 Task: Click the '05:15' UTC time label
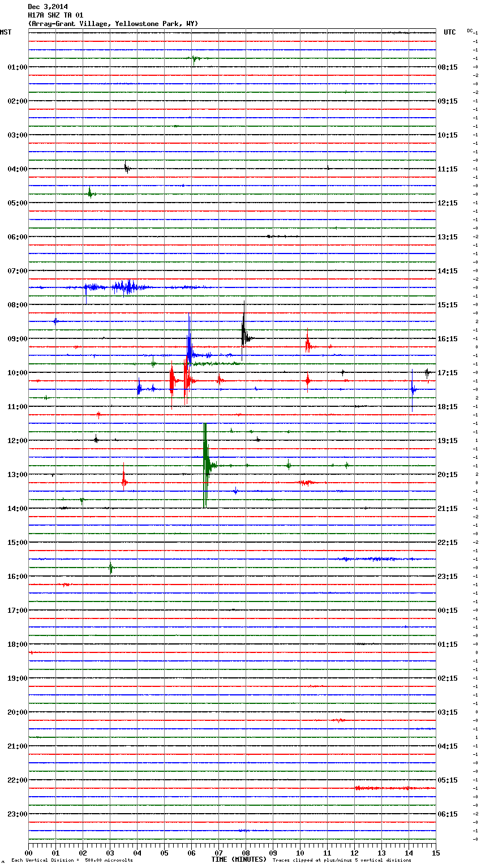448,780
